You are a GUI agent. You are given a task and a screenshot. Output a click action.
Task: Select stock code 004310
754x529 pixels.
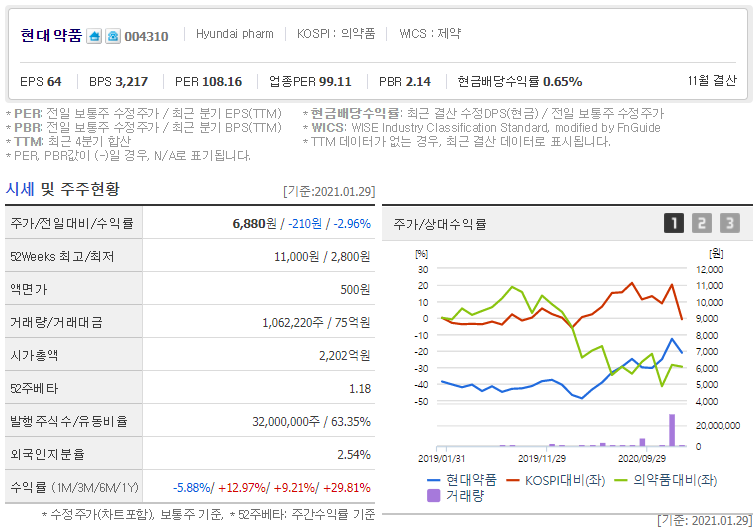[x=146, y=37]
